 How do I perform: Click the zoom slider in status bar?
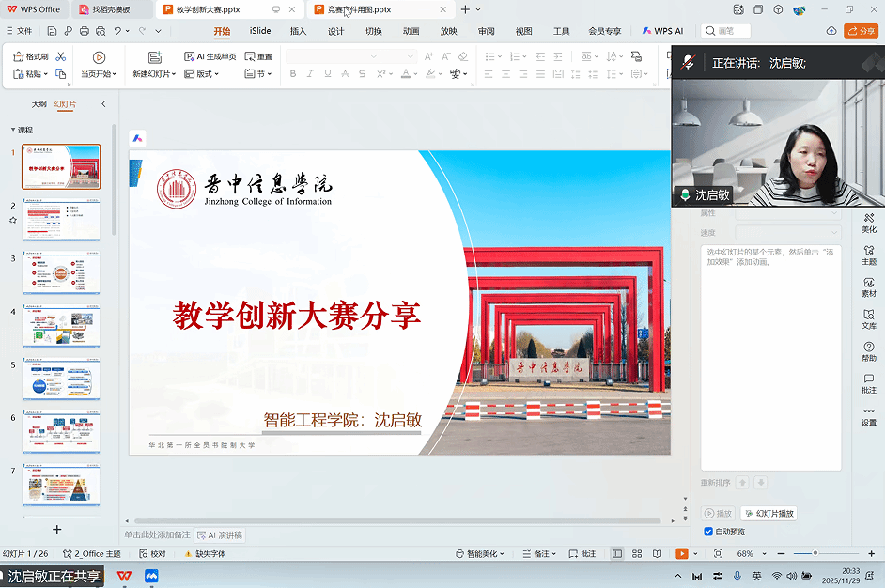[x=815, y=554]
